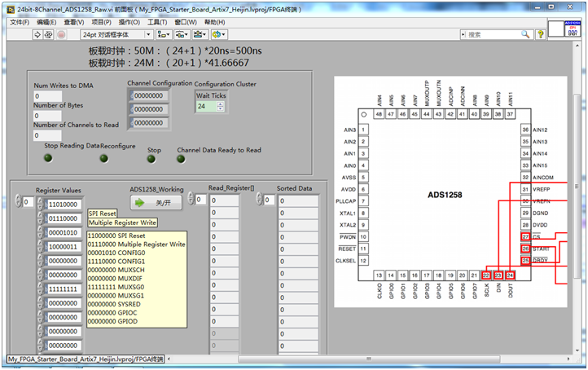The height and width of the screenshot is (370, 588).
Task: Toggle the Stop Reading Data LED
Action: (x=48, y=158)
